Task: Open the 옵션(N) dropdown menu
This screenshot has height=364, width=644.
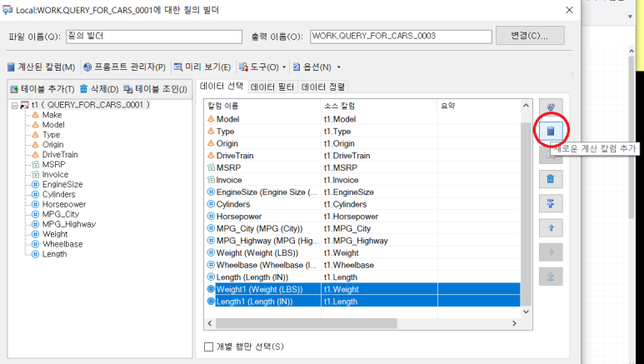Action: coord(317,67)
